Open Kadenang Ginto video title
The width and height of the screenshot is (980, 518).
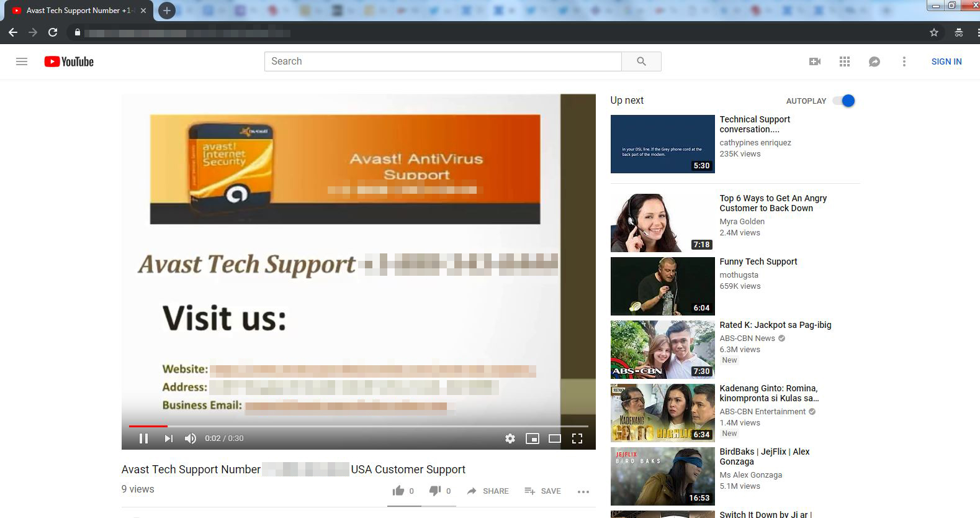(770, 393)
